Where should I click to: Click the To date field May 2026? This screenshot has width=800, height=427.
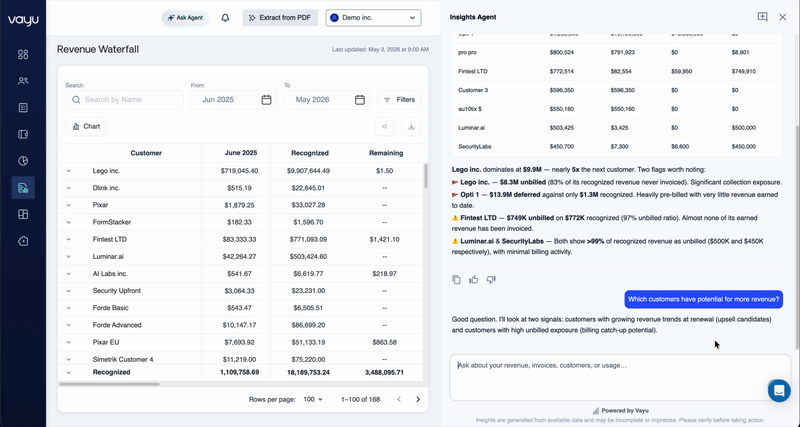click(327, 99)
